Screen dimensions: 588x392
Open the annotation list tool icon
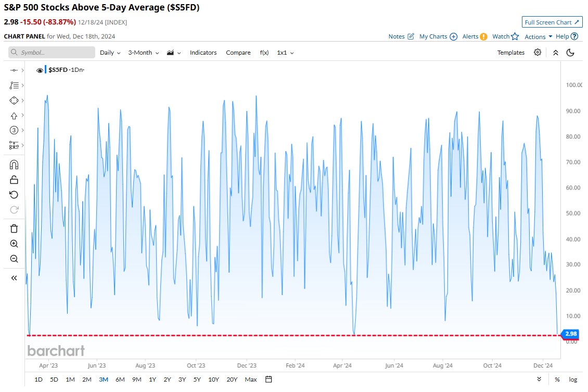point(14,85)
